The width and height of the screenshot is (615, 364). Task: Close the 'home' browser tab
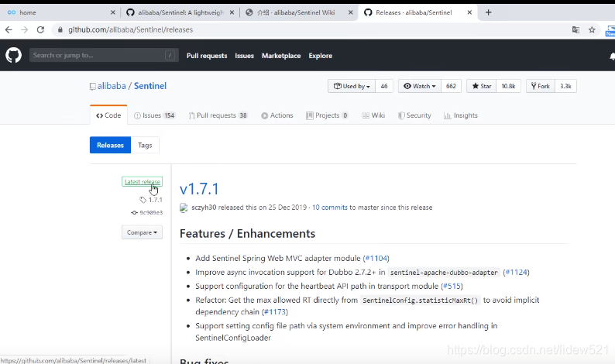click(x=113, y=12)
